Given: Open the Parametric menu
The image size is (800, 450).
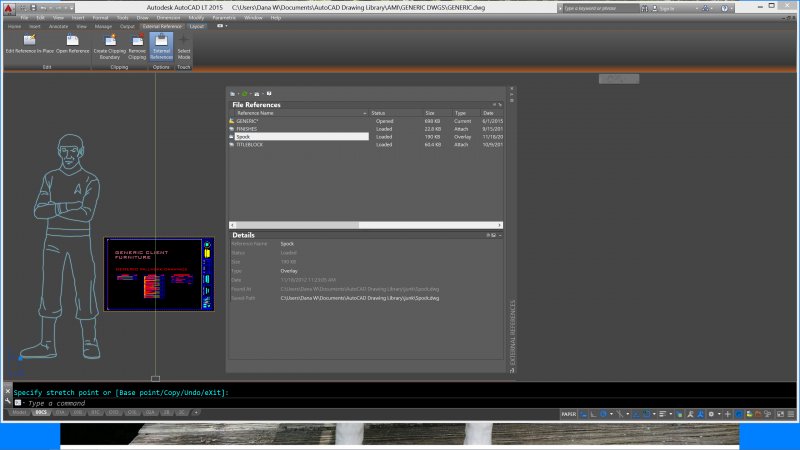Looking at the screenshot, I should coord(224,18).
